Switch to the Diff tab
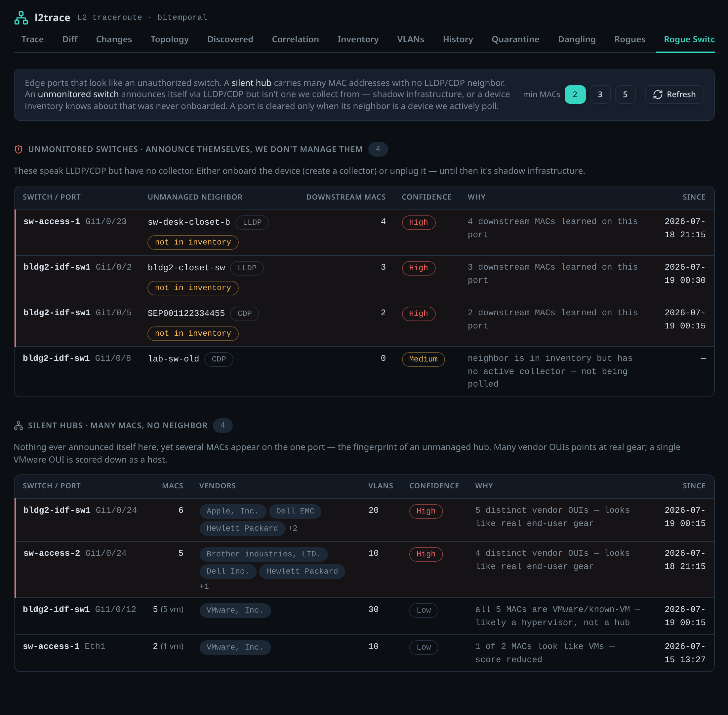The image size is (728, 715). point(70,39)
